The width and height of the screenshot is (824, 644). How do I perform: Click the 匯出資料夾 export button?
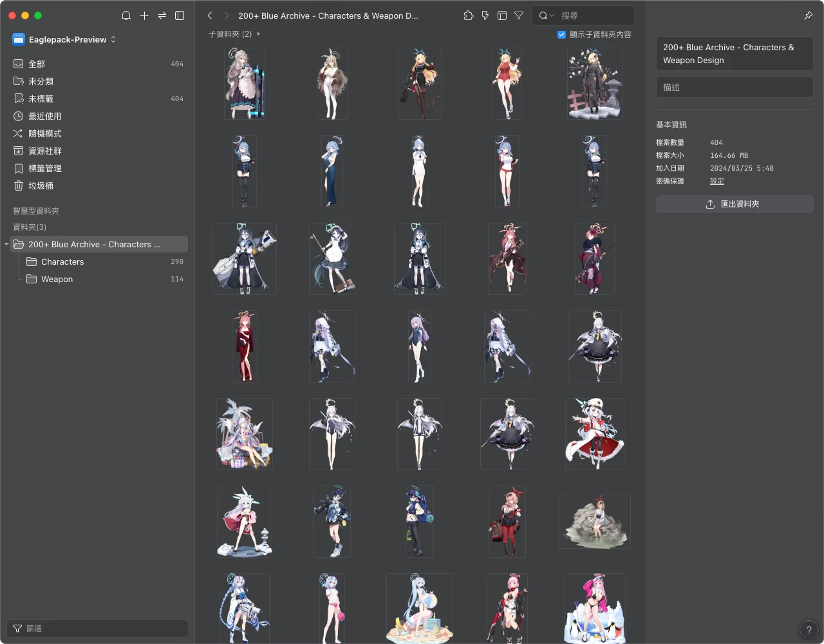click(735, 204)
